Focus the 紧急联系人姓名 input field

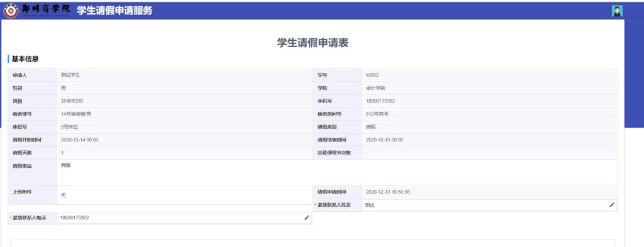tap(489, 205)
